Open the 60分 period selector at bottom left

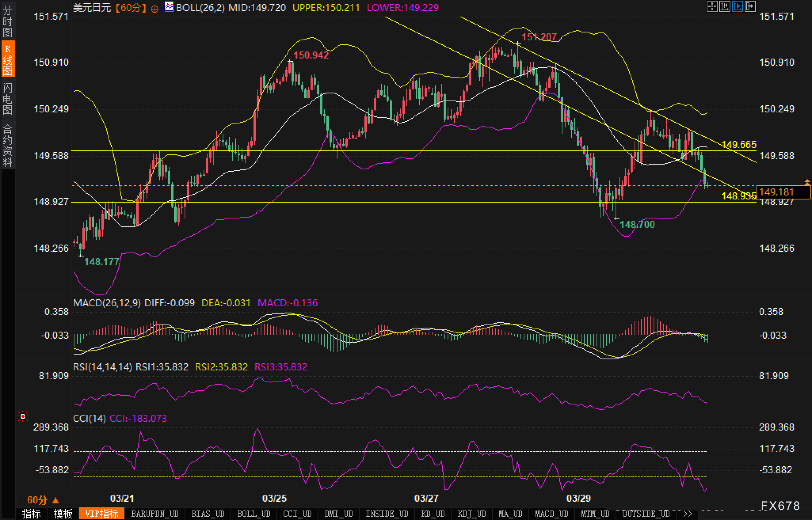(43, 500)
